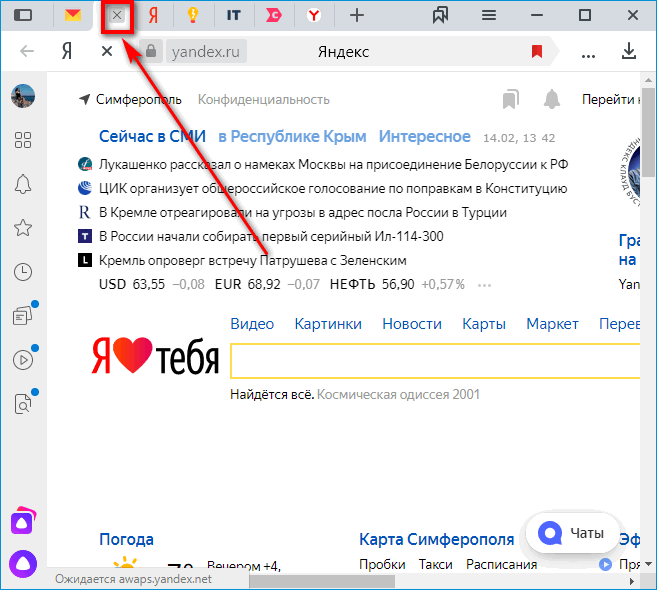This screenshot has width=657, height=590.
Task: Open the ЦИК организует голосование headline
Action: (x=333, y=189)
